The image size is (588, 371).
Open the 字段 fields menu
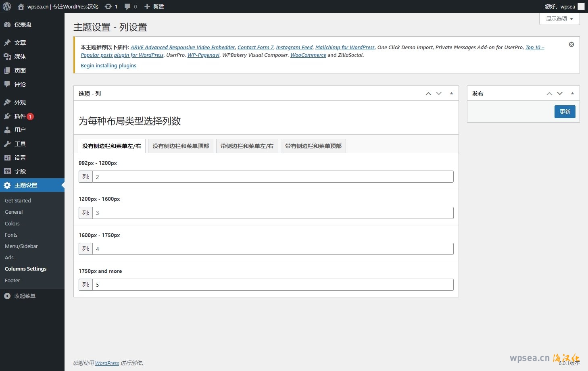(x=32, y=171)
